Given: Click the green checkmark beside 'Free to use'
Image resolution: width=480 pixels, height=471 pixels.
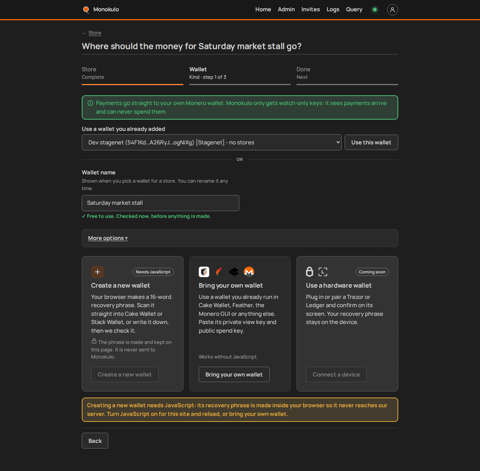Looking at the screenshot, I should pyautogui.click(x=83, y=216).
